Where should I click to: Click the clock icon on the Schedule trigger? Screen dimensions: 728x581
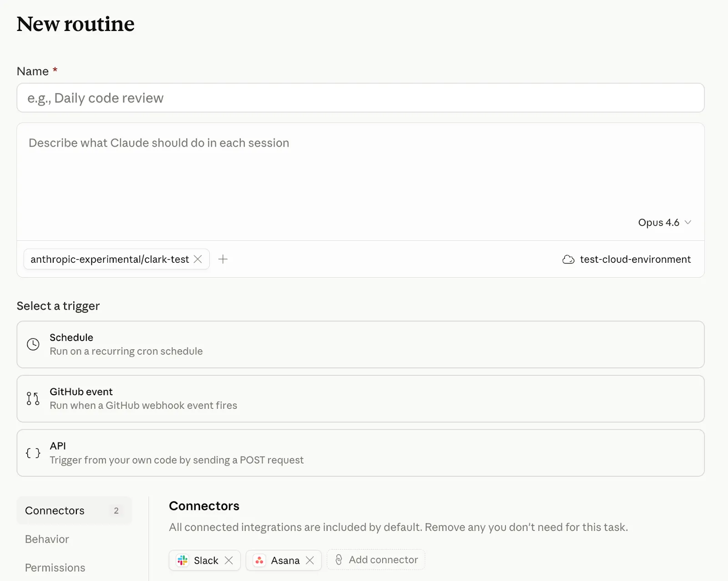click(33, 344)
